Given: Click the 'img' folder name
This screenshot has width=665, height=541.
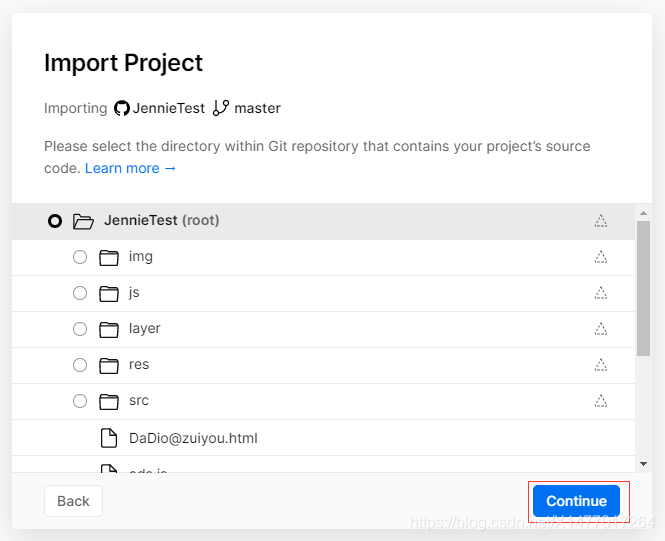Looking at the screenshot, I should 141,257.
